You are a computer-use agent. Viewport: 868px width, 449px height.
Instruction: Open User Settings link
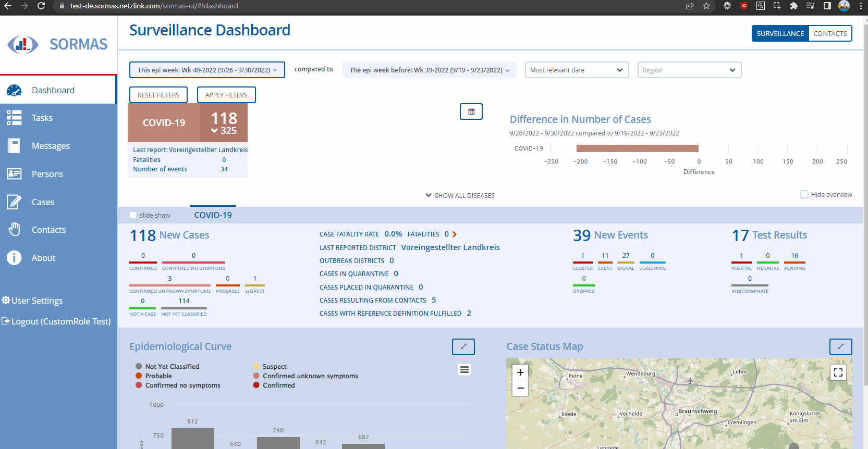click(32, 301)
